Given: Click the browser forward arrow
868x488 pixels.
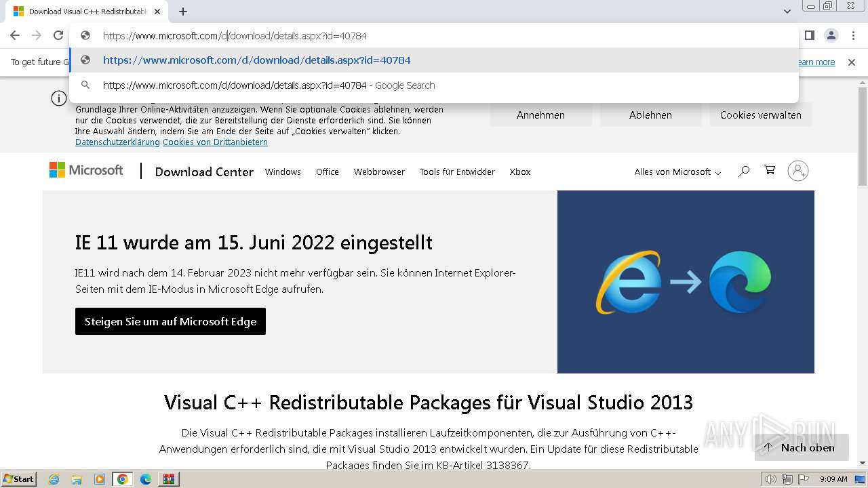Looking at the screenshot, I should 37,35.
